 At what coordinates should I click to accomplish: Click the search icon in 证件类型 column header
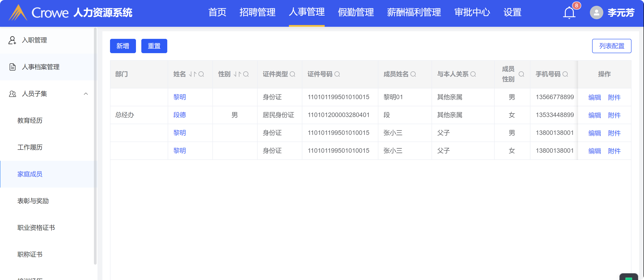292,74
